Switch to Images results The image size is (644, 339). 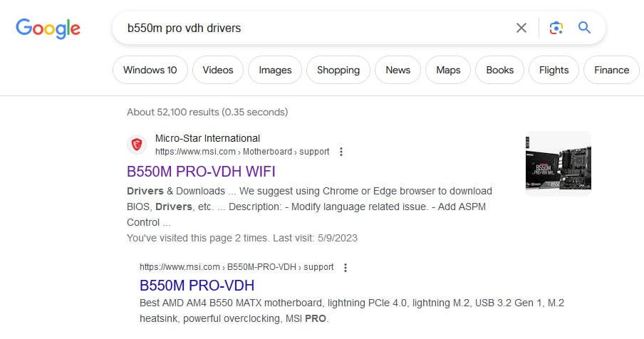point(275,70)
